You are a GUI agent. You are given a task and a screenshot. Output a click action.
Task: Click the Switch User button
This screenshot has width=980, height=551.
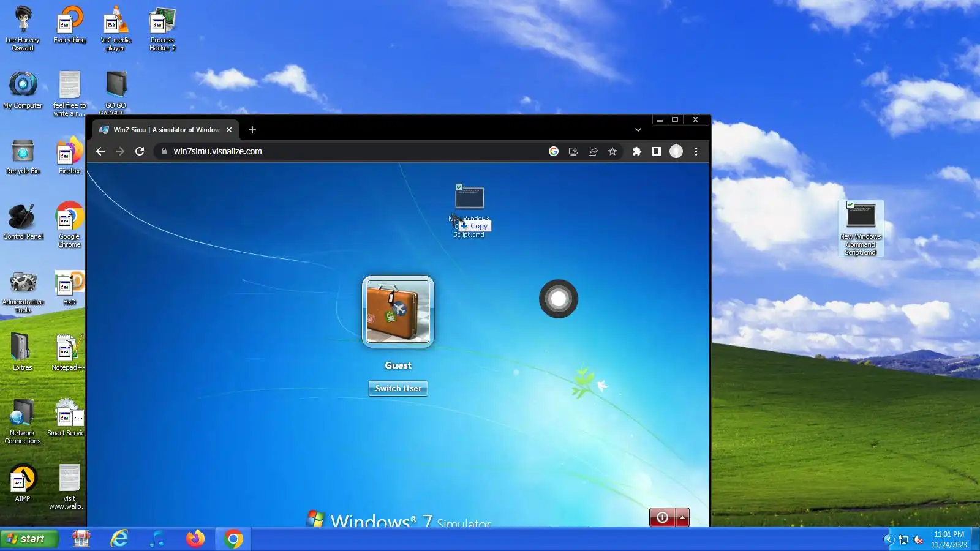click(x=398, y=388)
